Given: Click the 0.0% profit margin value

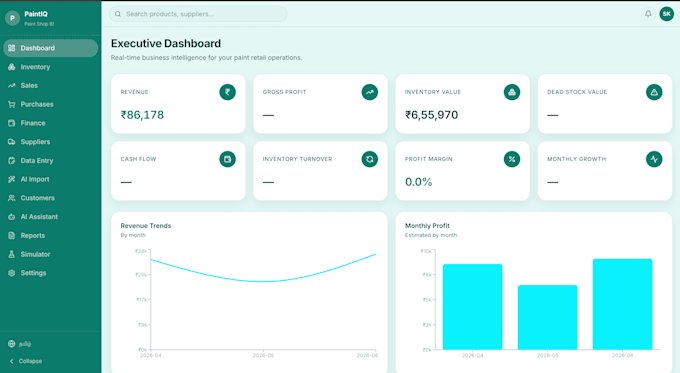Looking at the screenshot, I should 418,182.
